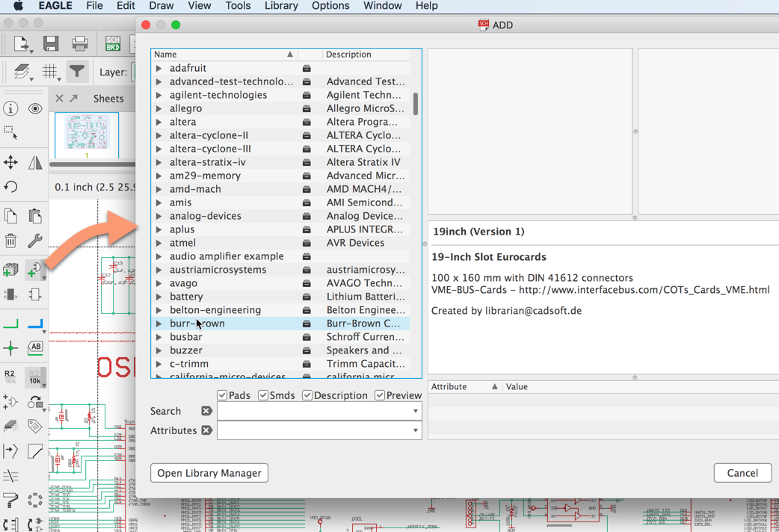
Task: Open the Search field dropdown arrow
Action: pyautogui.click(x=415, y=411)
